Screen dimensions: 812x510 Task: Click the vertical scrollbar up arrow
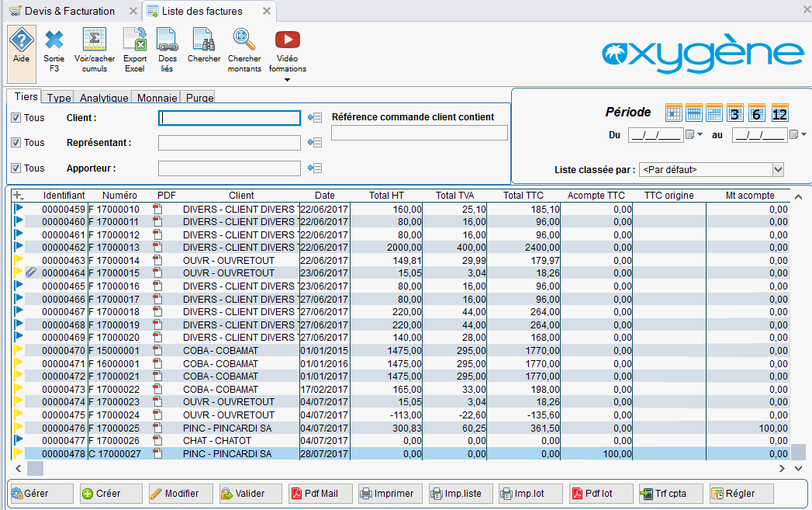click(x=798, y=196)
